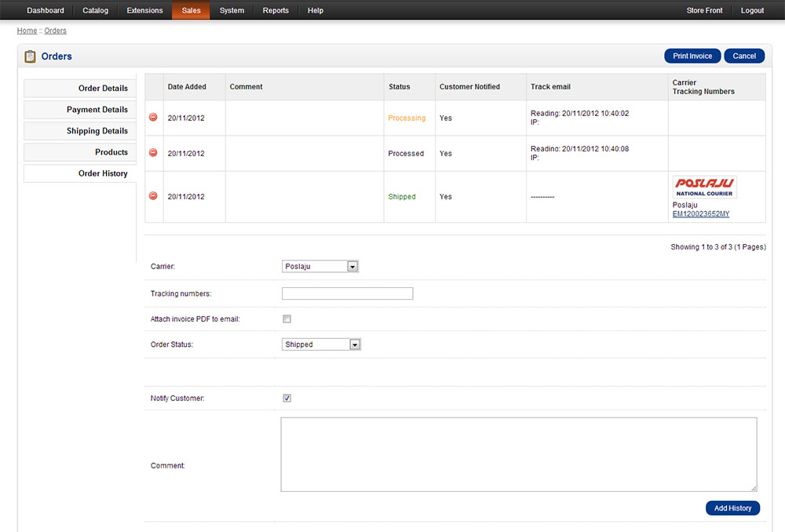Open the Help menu
This screenshot has height=532, width=785.
(316, 10)
